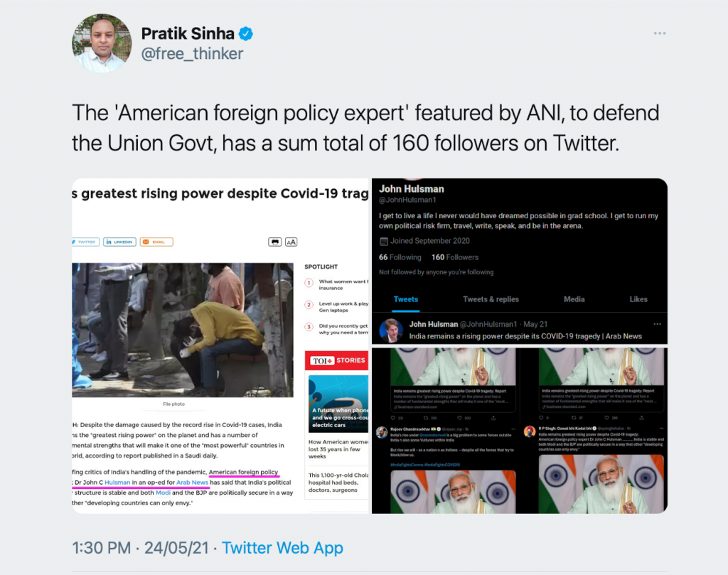728x575 pixels.
Task: Open the Media tab
Action: click(574, 299)
